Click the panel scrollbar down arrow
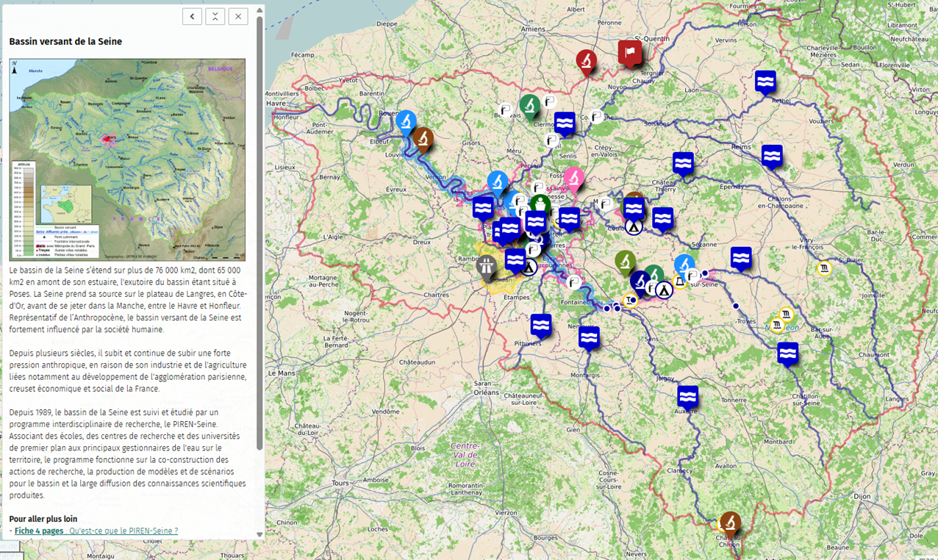The height and width of the screenshot is (560, 938). (x=259, y=534)
